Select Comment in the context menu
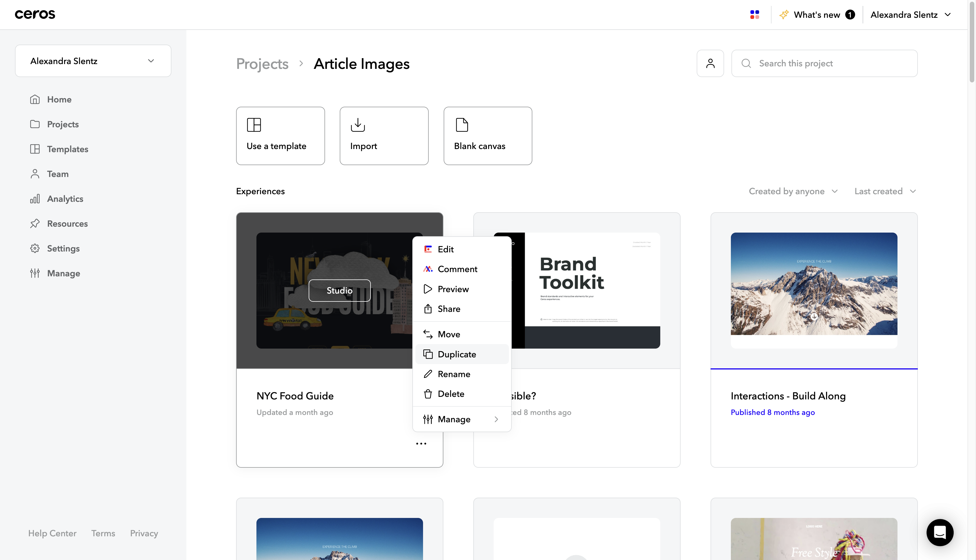Image resolution: width=976 pixels, height=560 pixels. click(462, 269)
